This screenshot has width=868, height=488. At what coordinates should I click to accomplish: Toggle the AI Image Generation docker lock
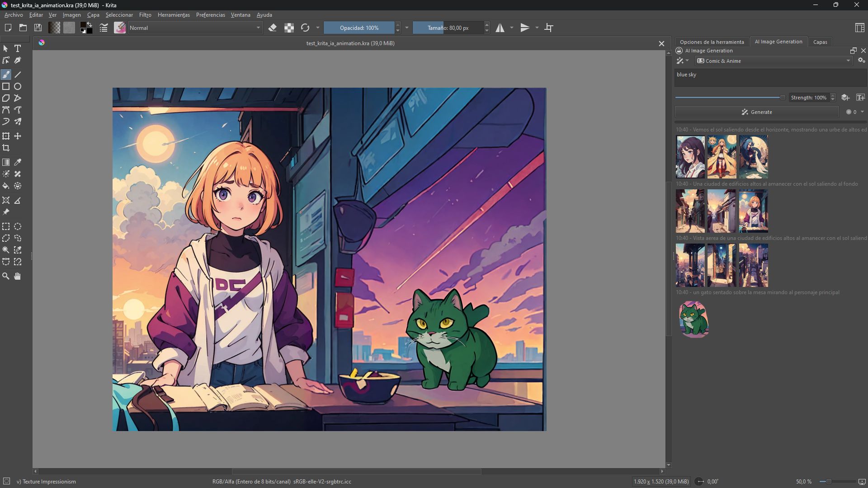point(679,51)
